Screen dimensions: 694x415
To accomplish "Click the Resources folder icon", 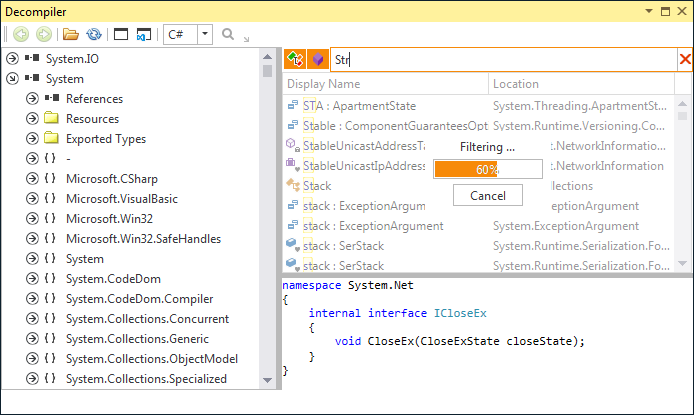I will (51, 118).
